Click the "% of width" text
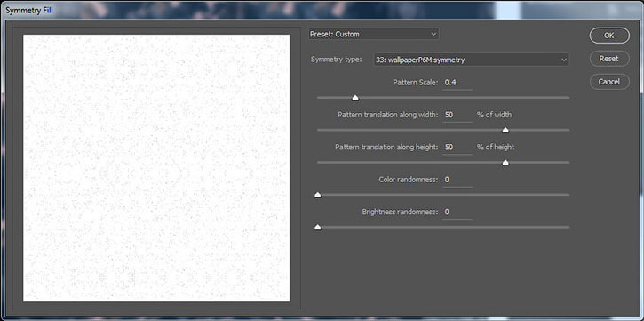 [494, 115]
